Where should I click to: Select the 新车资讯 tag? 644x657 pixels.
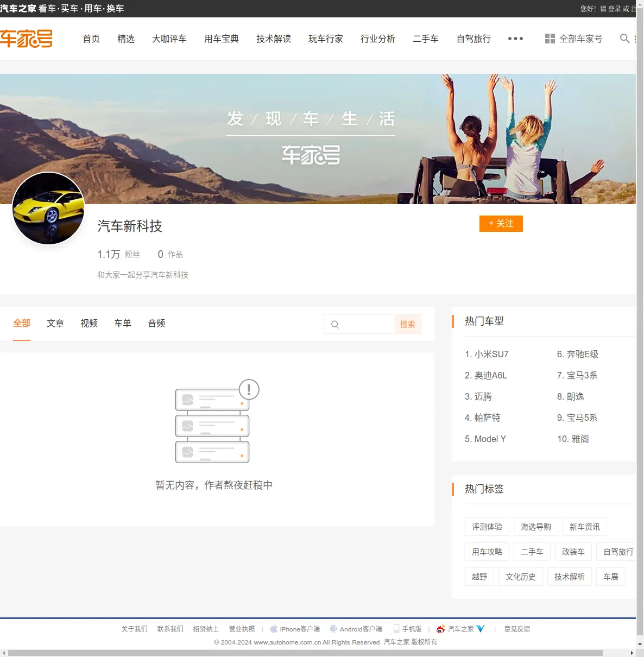click(x=585, y=527)
